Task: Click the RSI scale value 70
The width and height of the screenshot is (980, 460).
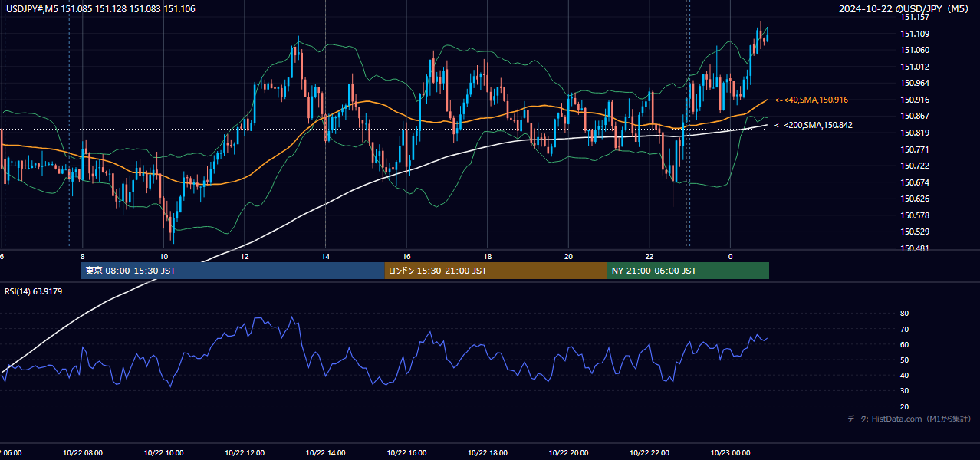Action: 904,329
